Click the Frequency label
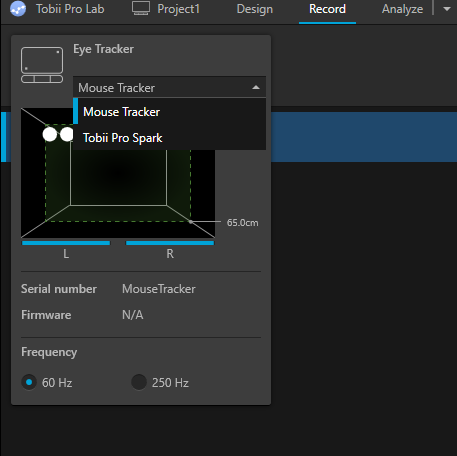Screen dimensions: 457x456 click(x=49, y=352)
